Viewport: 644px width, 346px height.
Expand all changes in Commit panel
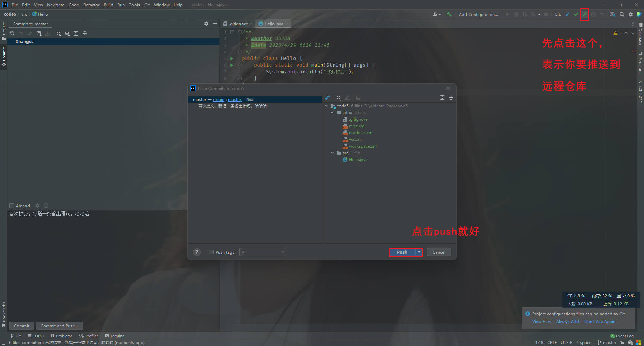click(x=76, y=33)
